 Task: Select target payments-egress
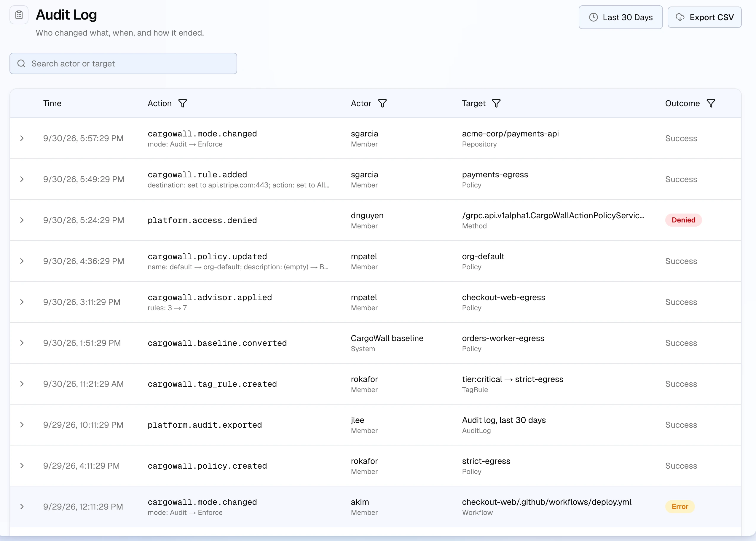pos(495,175)
